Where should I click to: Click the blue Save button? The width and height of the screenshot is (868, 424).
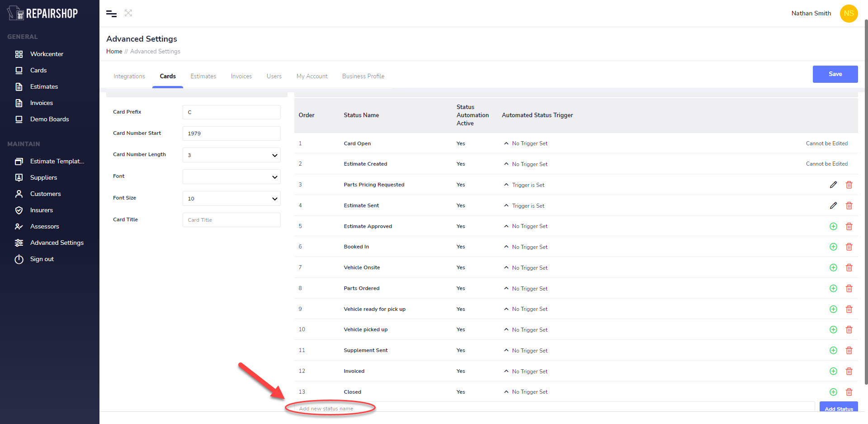click(x=835, y=74)
